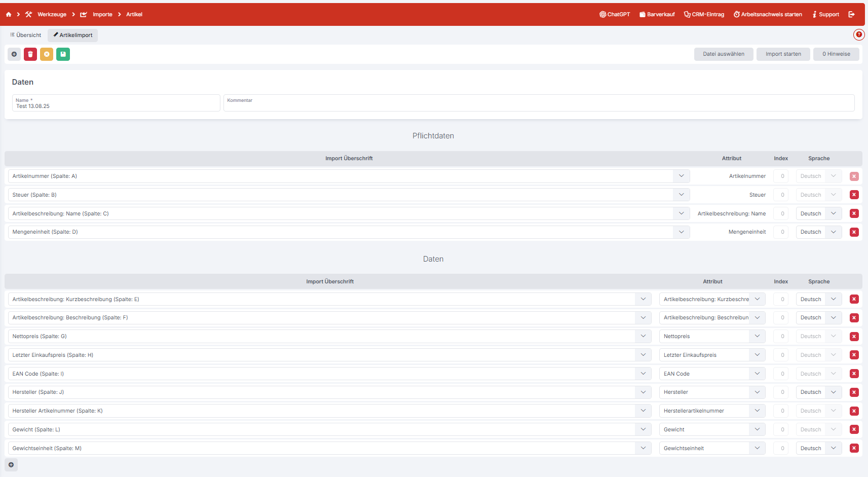
Task: Open ChatGPT from the top bar
Action: click(615, 15)
